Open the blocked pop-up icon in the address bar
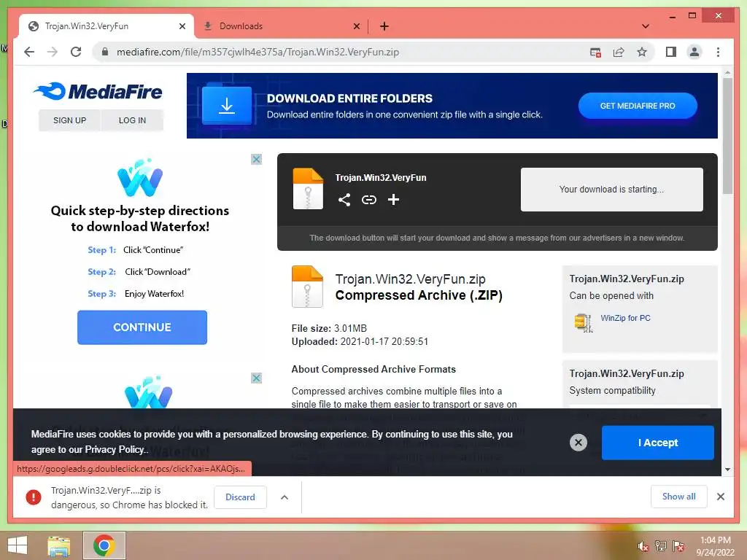Image resolution: width=747 pixels, height=560 pixels. (x=595, y=52)
